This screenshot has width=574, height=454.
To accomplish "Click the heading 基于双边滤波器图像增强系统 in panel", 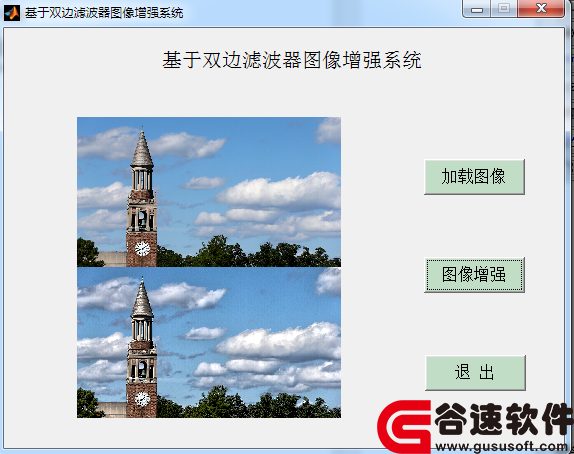I will tap(292, 60).
